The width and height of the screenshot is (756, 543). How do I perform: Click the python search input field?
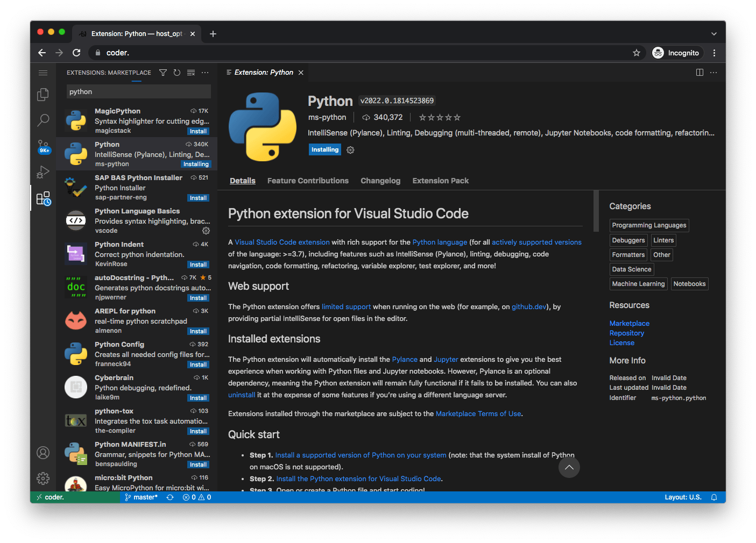click(x=138, y=92)
